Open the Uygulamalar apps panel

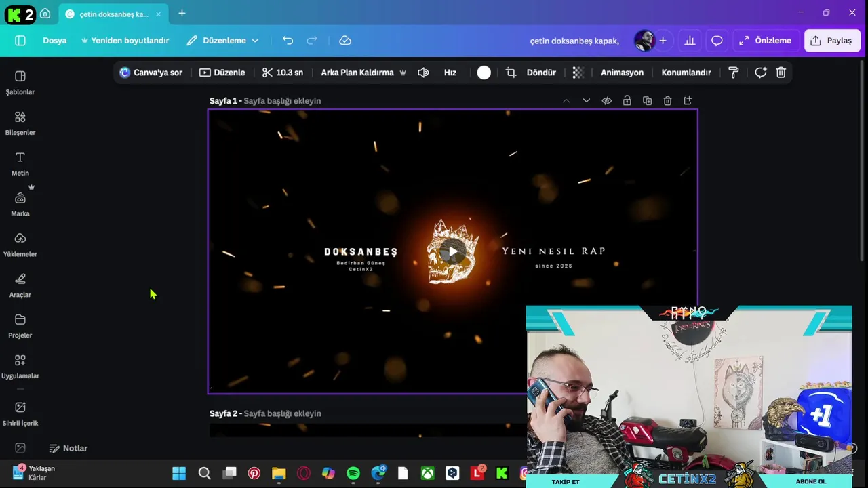[x=20, y=367]
